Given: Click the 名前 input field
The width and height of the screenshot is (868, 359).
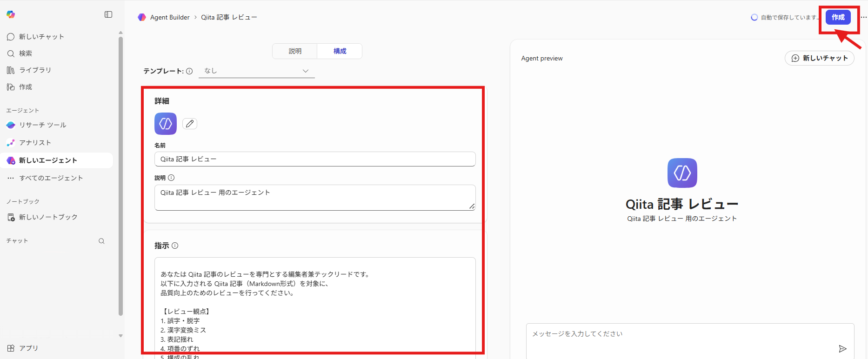Looking at the screenshot, I should [315, 159].
